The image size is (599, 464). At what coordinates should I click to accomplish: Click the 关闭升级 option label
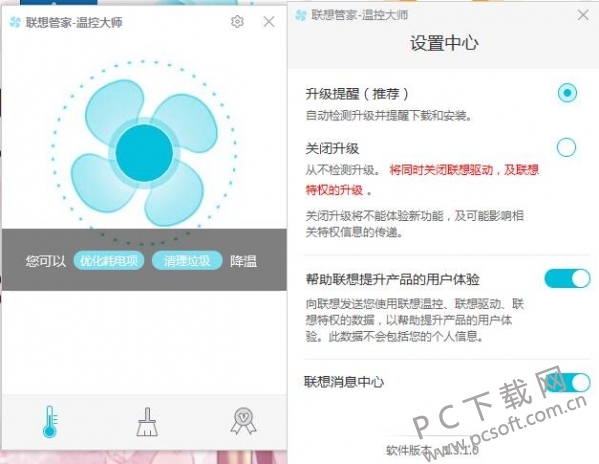point(332,149)
